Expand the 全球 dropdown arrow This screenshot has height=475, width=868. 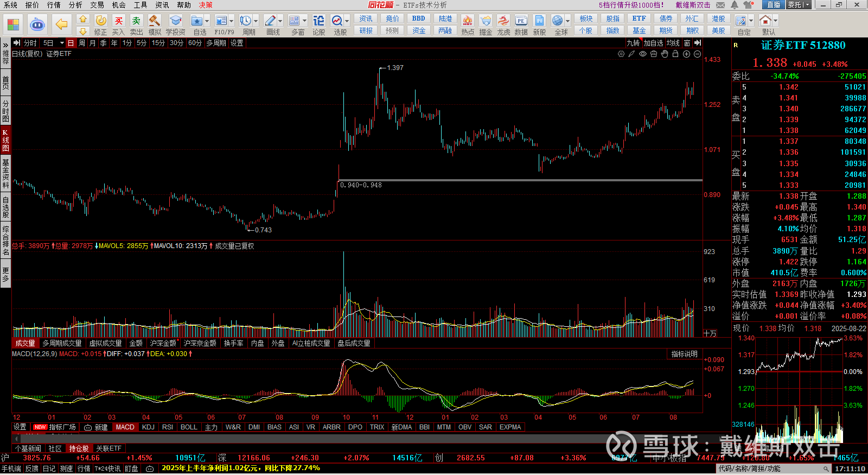coord(568,21)
